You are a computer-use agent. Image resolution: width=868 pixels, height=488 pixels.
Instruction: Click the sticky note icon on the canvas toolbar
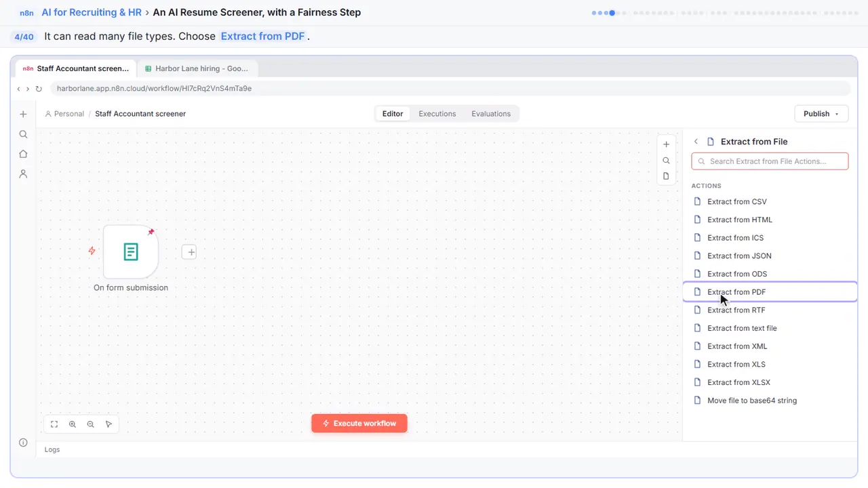[666, 176]
